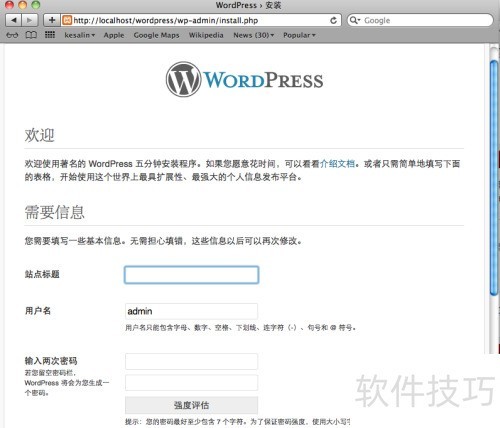This screenshot has width=500, height=428.
Task: Go forward with the Safari forward arrow
Action: 29,20
